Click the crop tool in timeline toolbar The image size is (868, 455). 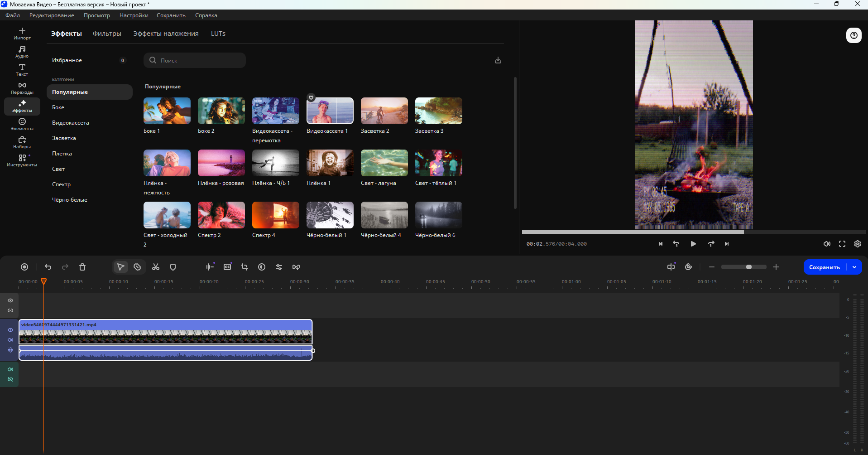[245, 267]
